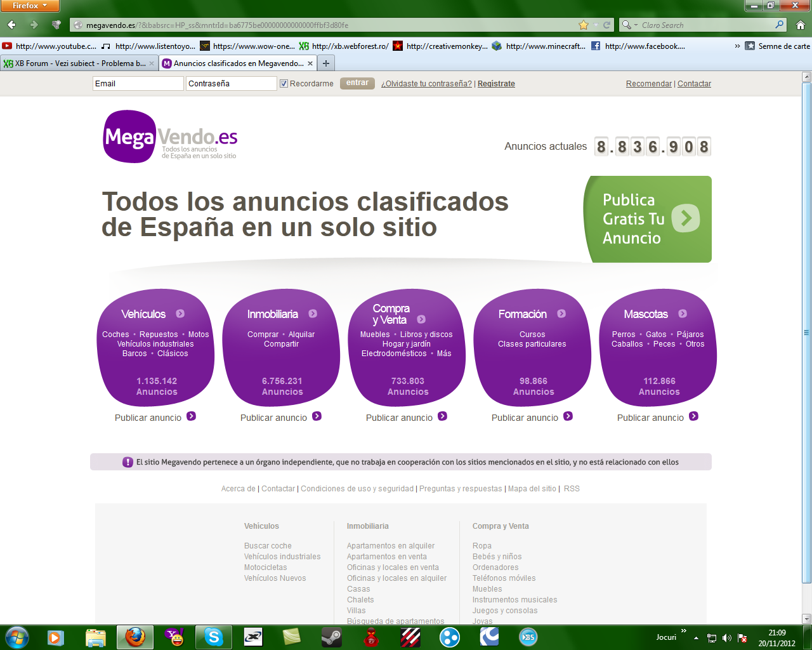The width and height of the screenshot is (812, 650).
Task: Click the Publica Gratis Tu Anuncio button
Action: pos(647,219)
